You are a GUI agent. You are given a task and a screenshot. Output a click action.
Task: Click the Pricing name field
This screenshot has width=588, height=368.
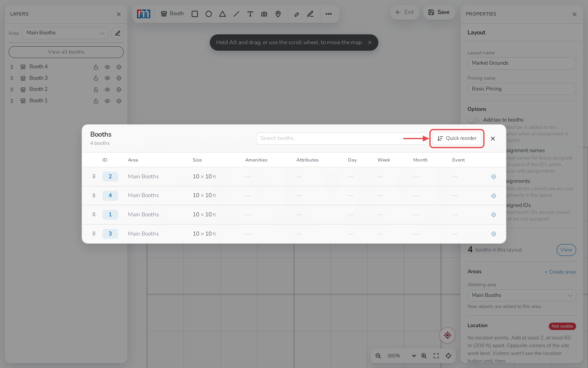[522, 89]
